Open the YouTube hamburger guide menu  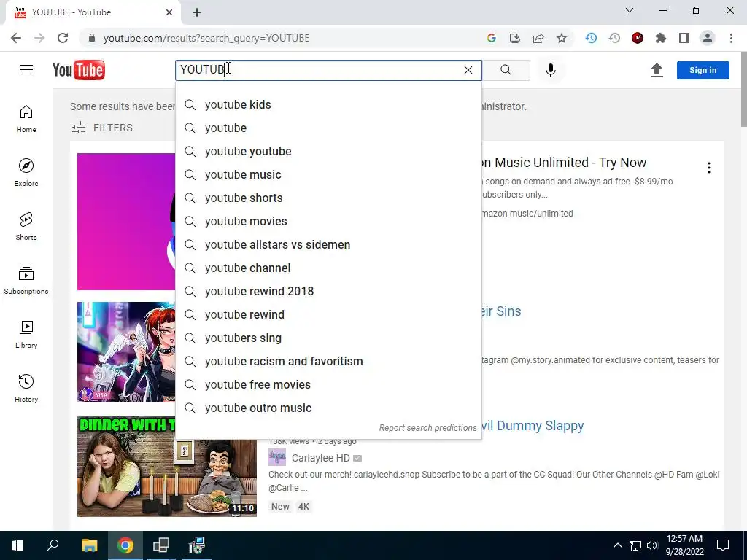click(26, 70)
